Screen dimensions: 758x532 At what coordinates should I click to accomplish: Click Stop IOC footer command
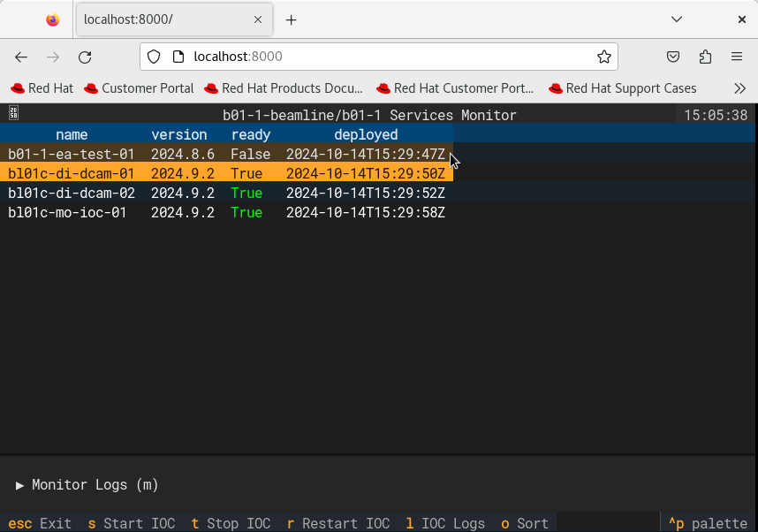click(231, 523)
